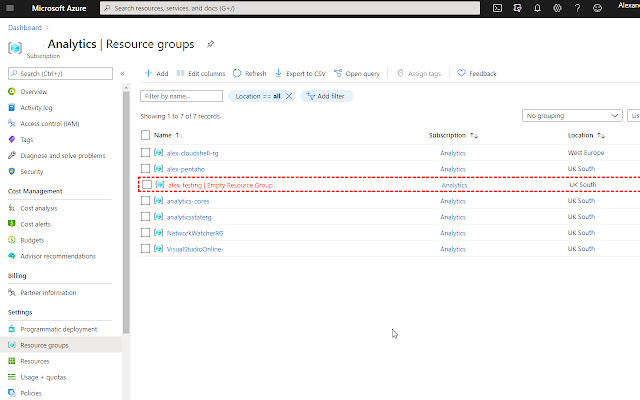
Task: Open Access control (IAM) in sidebar
Action: pos(50,123)
